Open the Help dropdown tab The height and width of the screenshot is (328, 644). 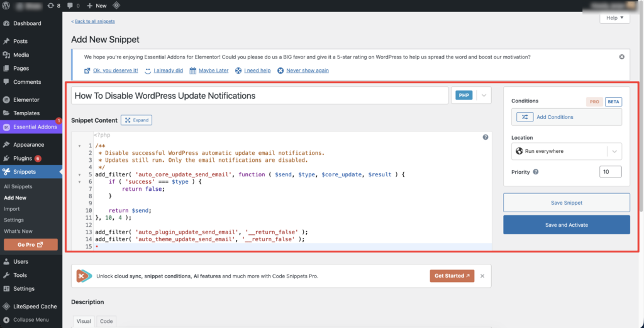(614, 18)
